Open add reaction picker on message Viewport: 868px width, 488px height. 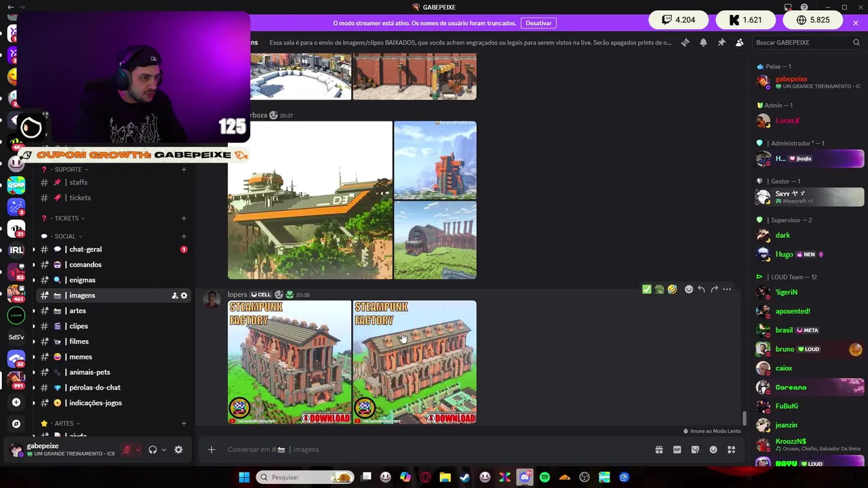689,289
